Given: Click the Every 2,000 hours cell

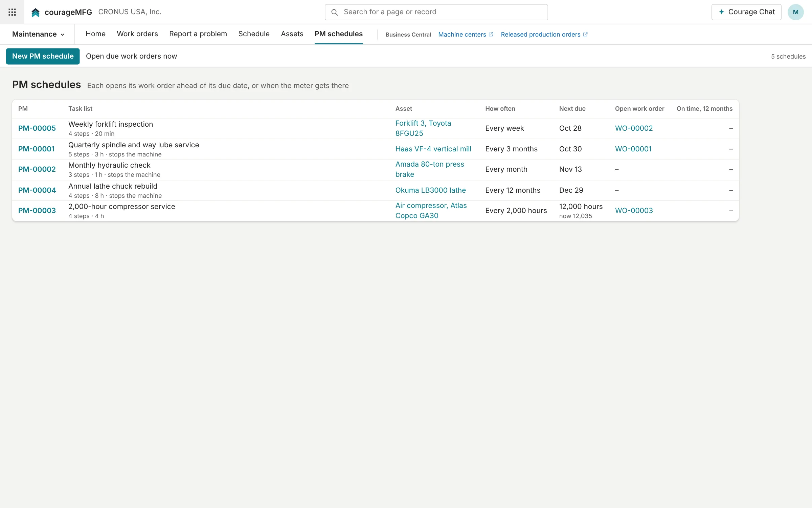Looking at the screenshot, I should [x=516, y=211].
